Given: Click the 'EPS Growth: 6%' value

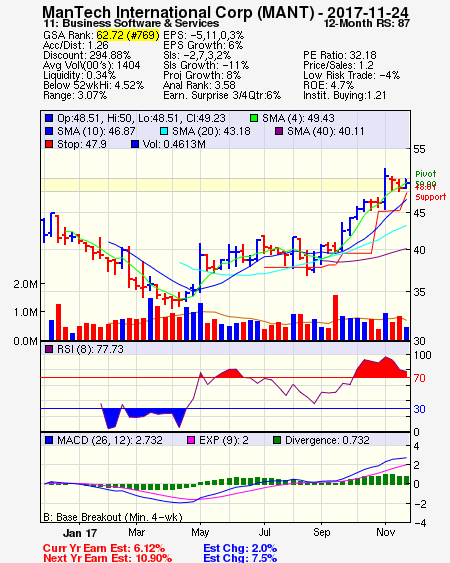Looking at the screenshot, I should pos(203,45).
